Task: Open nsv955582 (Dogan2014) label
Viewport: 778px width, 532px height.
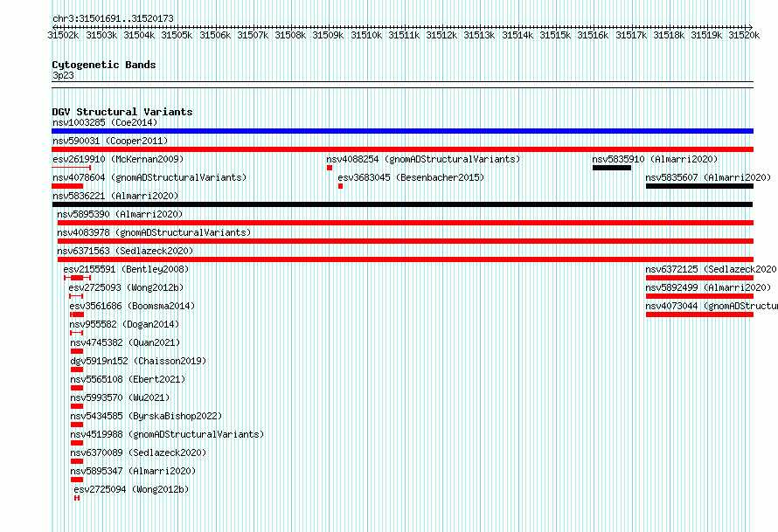Action: (124, 324)
